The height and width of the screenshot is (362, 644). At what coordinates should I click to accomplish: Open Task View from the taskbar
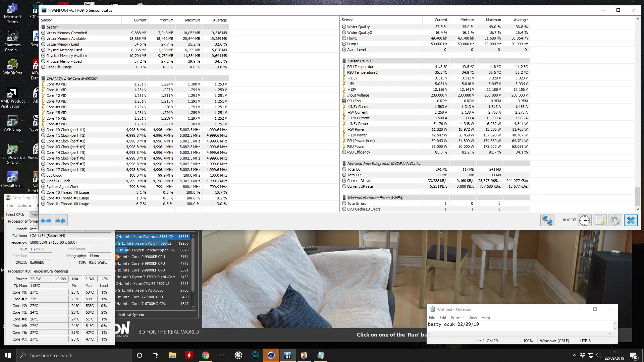pyautogui.click(x=156, y=355)
